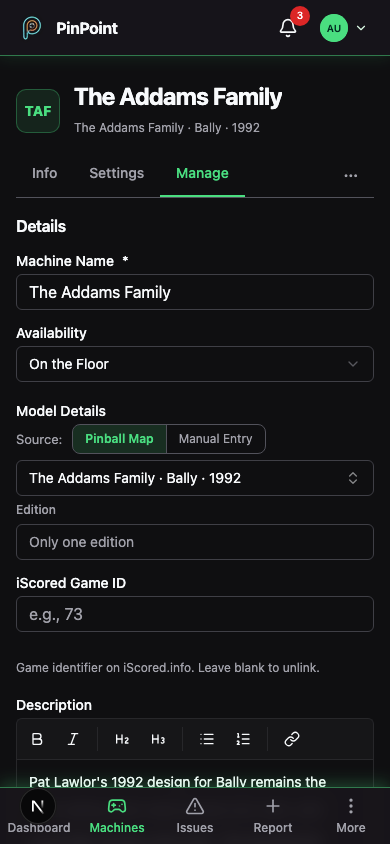Insert an H2 heading
Image resolution: width=390 pixels, height=844 pixels.
click(122, 739)
